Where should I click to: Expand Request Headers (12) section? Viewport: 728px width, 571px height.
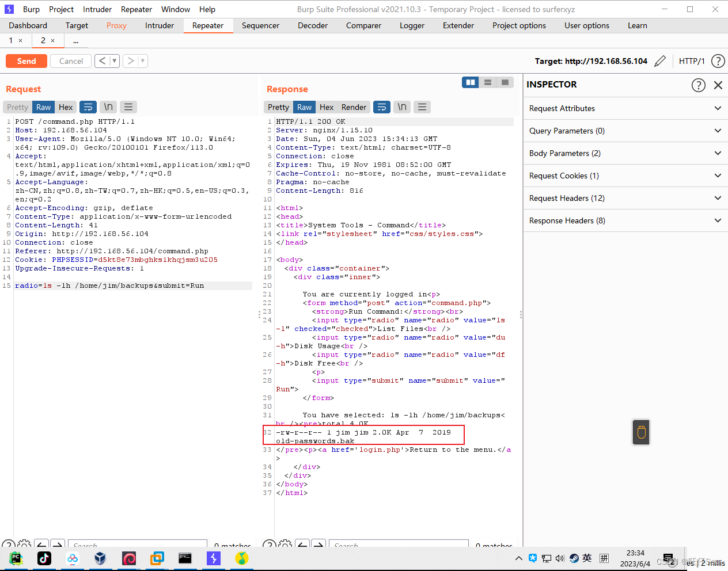(x=625, y=198)
